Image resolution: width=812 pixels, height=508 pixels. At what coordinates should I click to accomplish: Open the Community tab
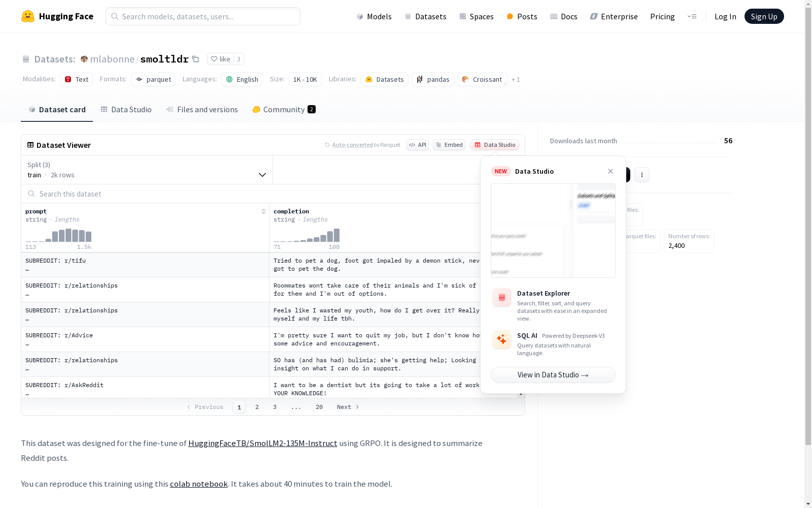pos(284,110)
